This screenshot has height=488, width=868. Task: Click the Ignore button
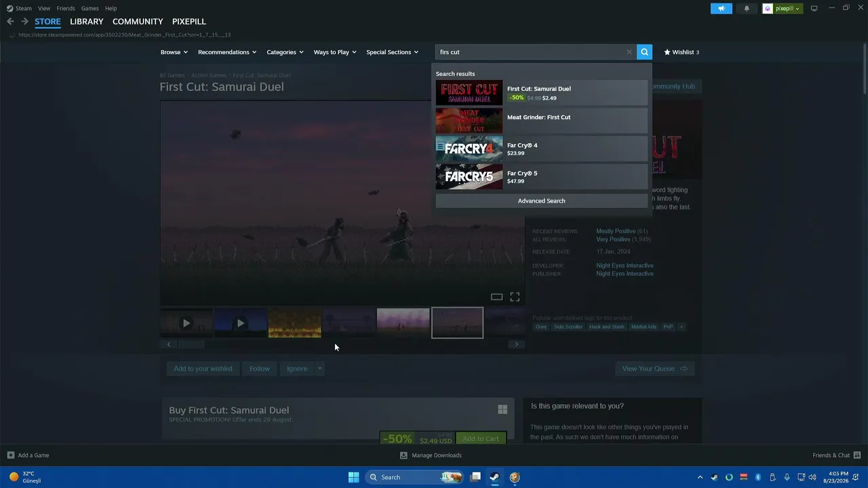tap(297, 369)
